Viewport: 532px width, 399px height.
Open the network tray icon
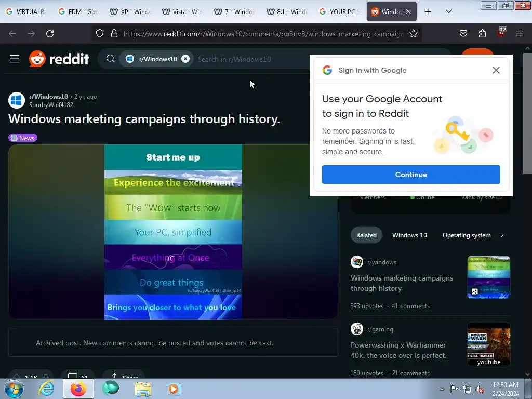click(467, 389)
